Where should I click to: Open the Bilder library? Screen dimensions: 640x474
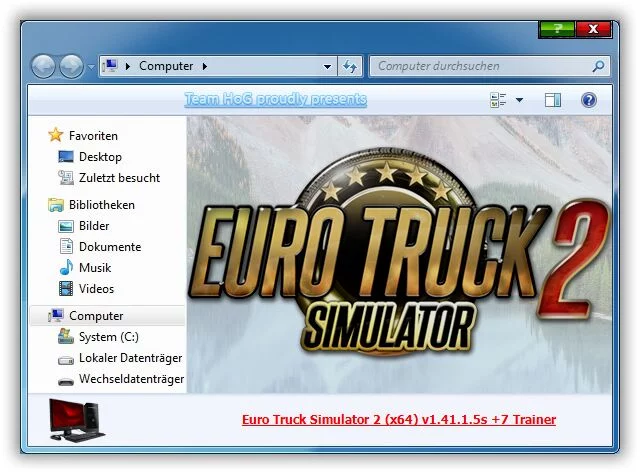coord(94,226)
